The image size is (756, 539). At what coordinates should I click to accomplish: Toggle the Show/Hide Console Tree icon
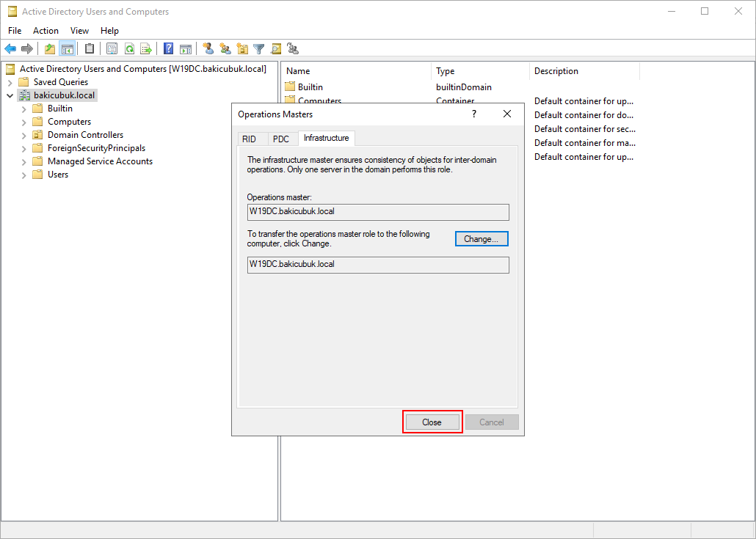[x=67, y=48]
